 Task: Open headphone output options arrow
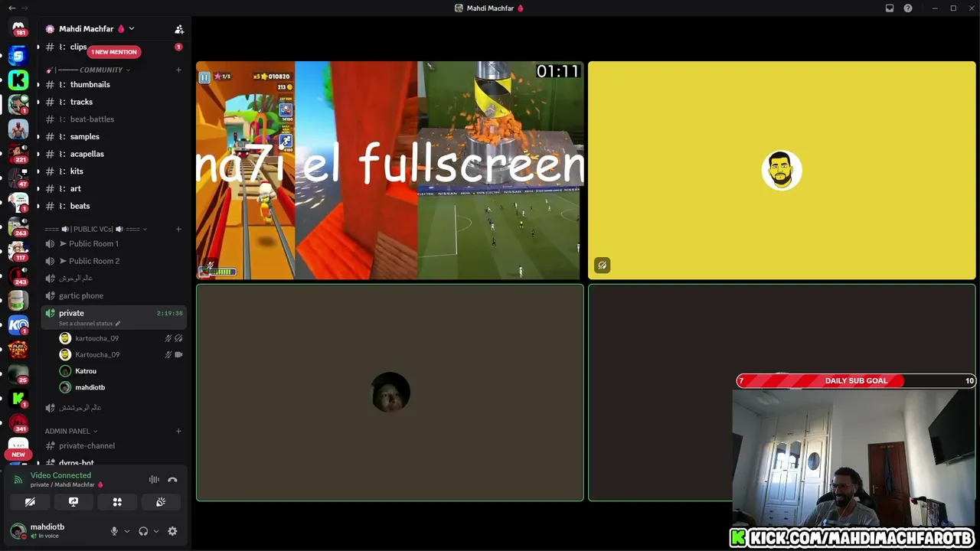pyautogui.click(x=156, y=531)
